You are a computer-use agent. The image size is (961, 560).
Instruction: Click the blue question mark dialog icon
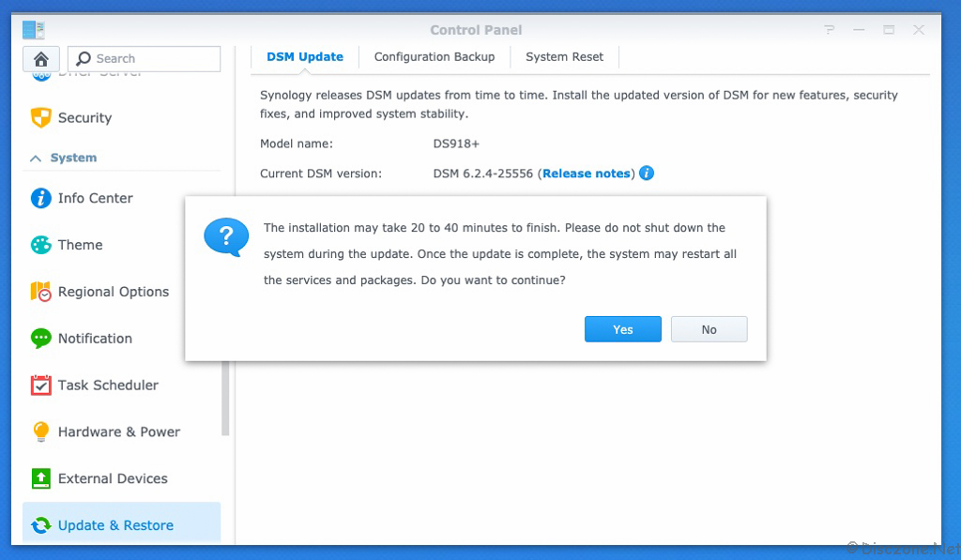[226, 237]
